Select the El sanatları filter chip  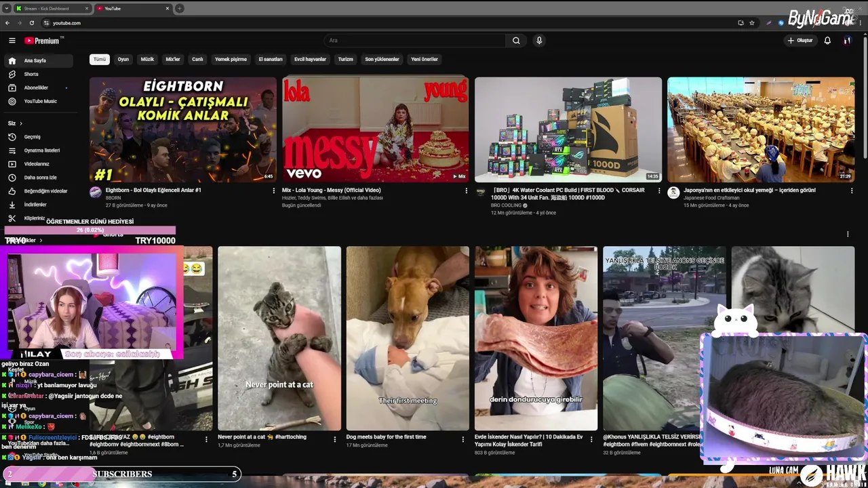click(271, 59)
